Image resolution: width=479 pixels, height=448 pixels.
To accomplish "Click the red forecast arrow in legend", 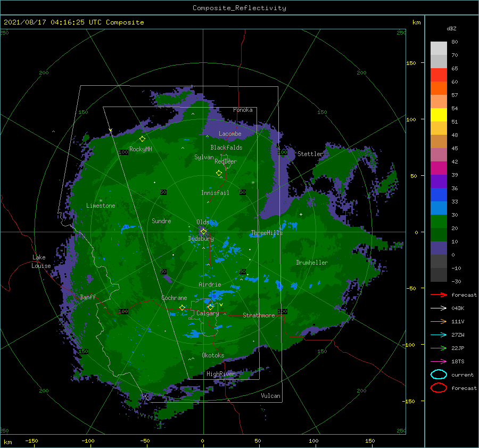I will 439,295.
